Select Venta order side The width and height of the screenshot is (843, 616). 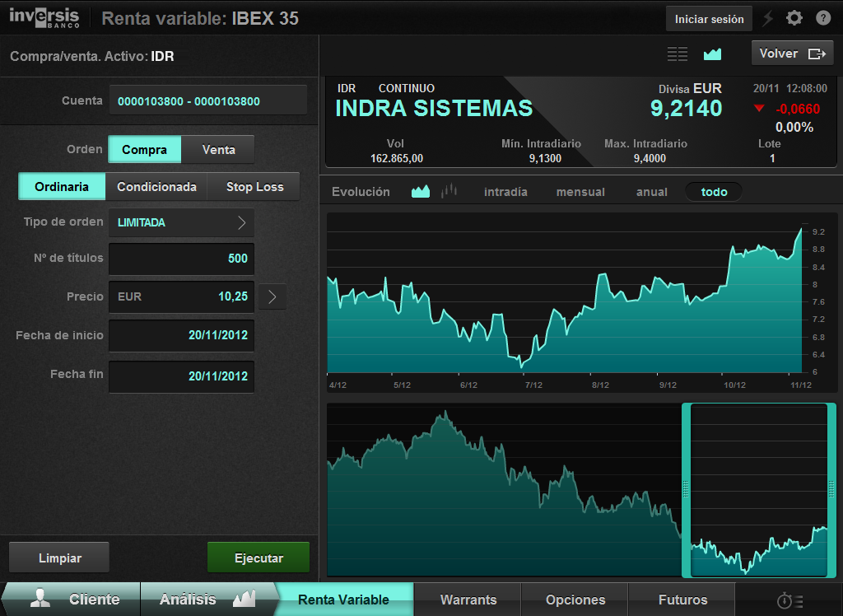218,150
